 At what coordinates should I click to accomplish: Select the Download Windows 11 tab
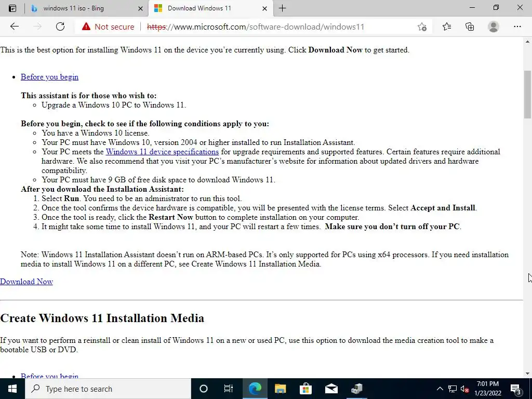210,8
